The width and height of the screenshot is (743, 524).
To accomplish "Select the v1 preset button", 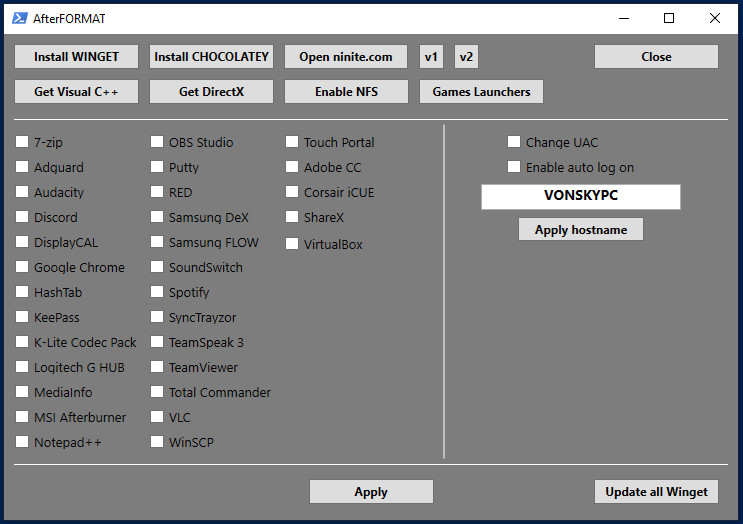I will [431, 57].
